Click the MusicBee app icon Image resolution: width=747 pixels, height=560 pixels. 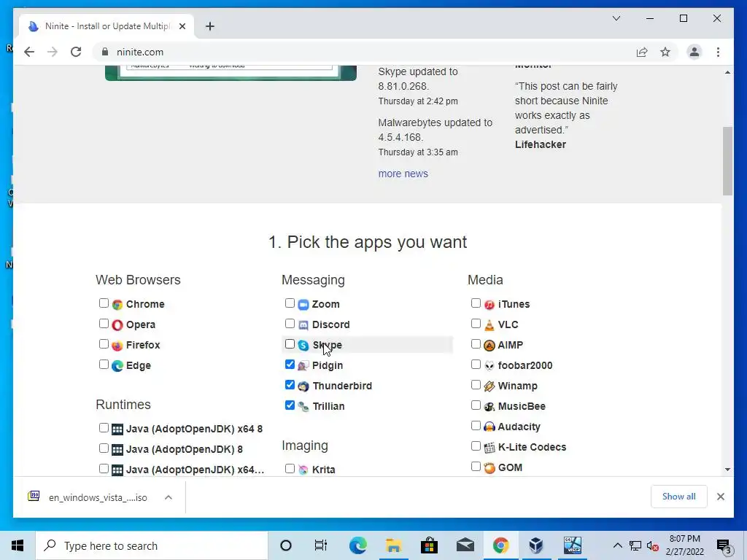tap(489, 407)
